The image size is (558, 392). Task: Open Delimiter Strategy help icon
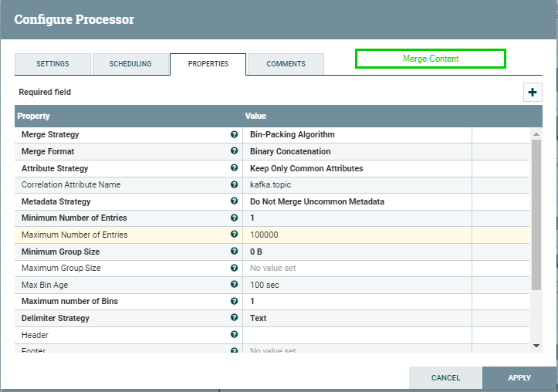234,317
